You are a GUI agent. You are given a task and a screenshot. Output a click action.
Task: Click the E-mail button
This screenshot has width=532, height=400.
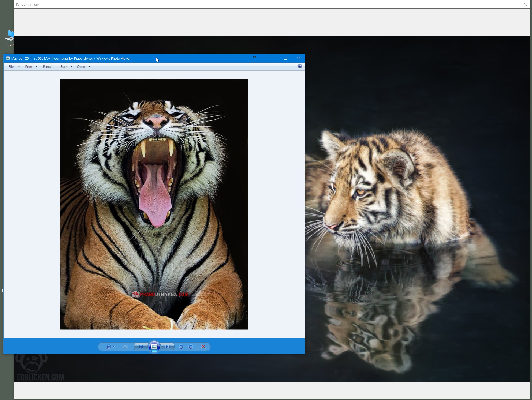[x=48, y=67]
